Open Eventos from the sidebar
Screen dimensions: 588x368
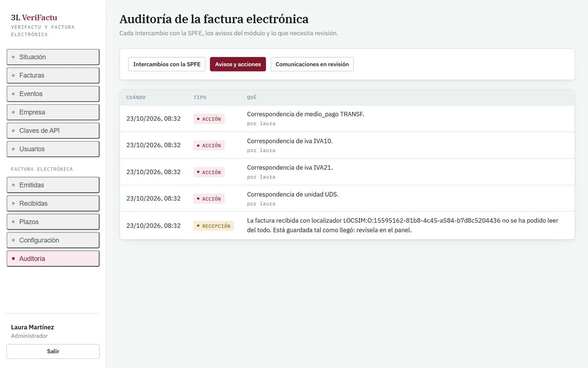tap(53, 94)
